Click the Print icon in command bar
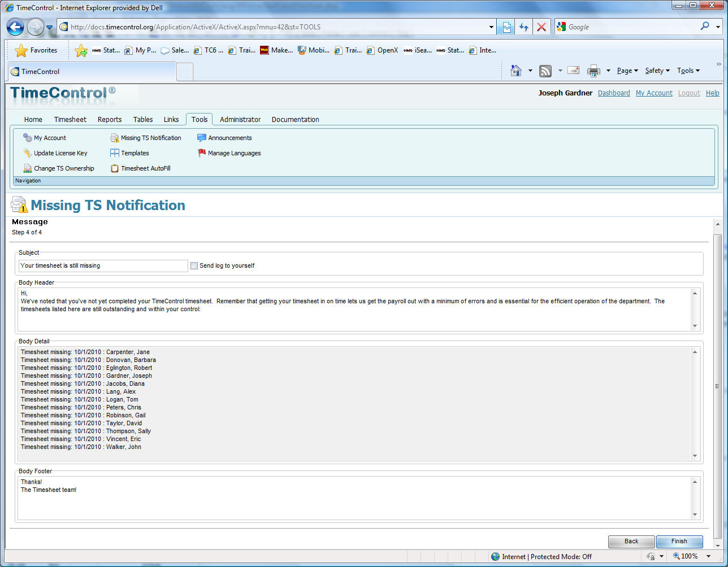 click(593, 71)
